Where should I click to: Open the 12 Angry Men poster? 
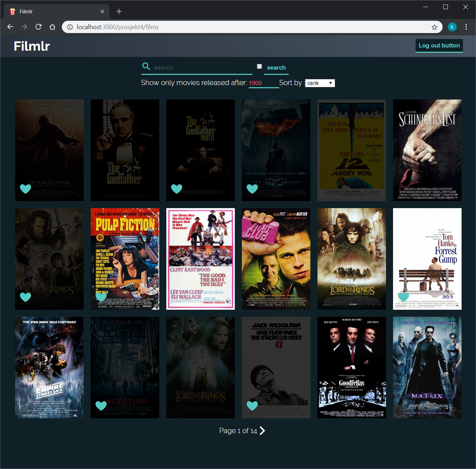coord(352,150)
